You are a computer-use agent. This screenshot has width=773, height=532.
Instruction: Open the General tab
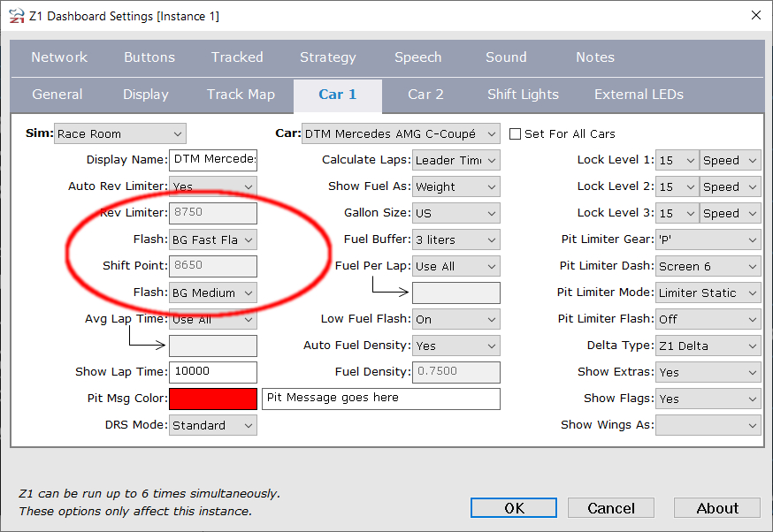click(57, 94)
